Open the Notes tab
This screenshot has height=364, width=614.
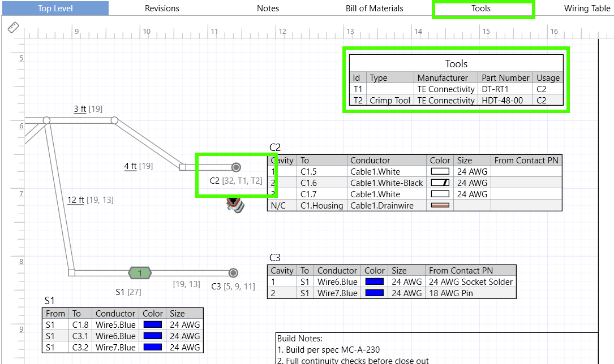tap(268, 8)
